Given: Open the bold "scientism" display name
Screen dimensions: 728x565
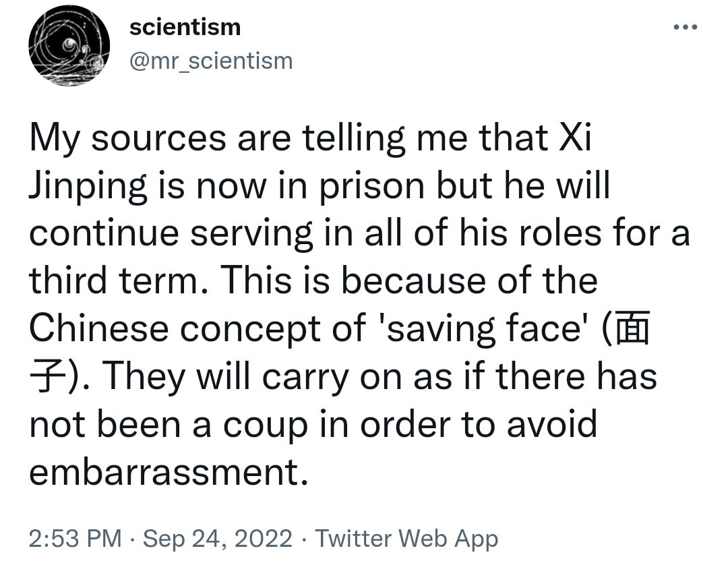Looking at the screenshot, I should tap(184, 28).
